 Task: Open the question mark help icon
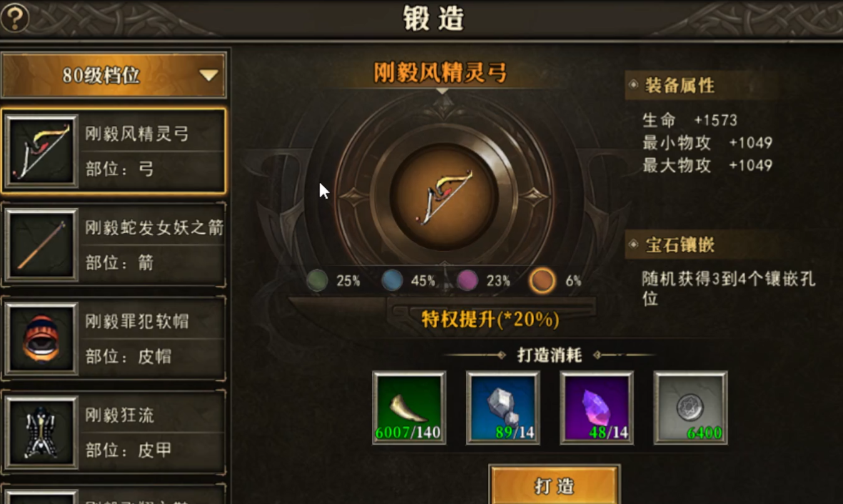(15, 18)
